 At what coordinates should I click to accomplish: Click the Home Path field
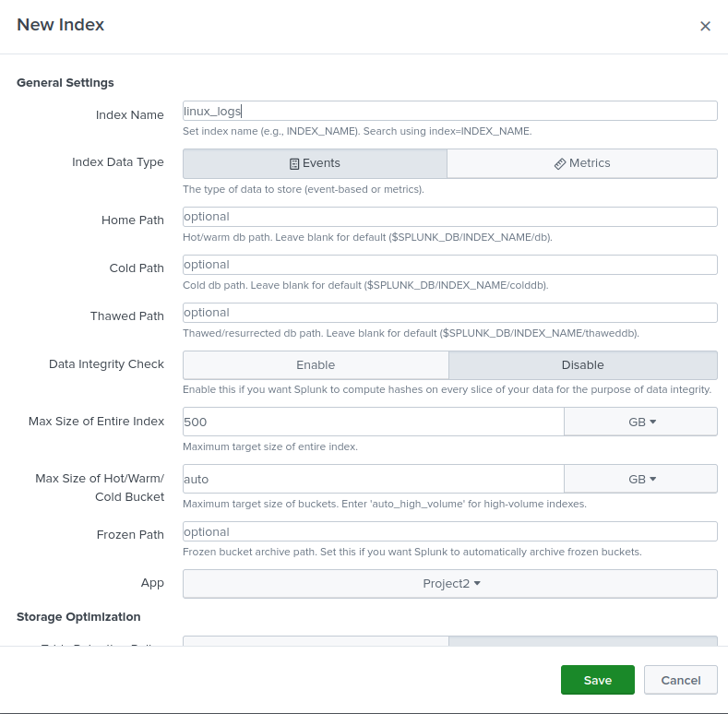pyautogui.click(x=450, y=217)
